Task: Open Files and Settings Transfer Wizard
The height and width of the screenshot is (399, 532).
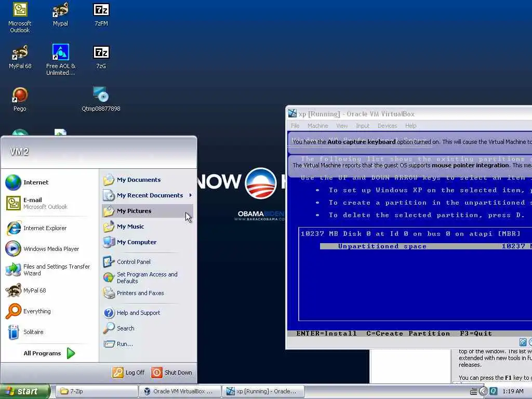Action: click(x=48, y=270)
